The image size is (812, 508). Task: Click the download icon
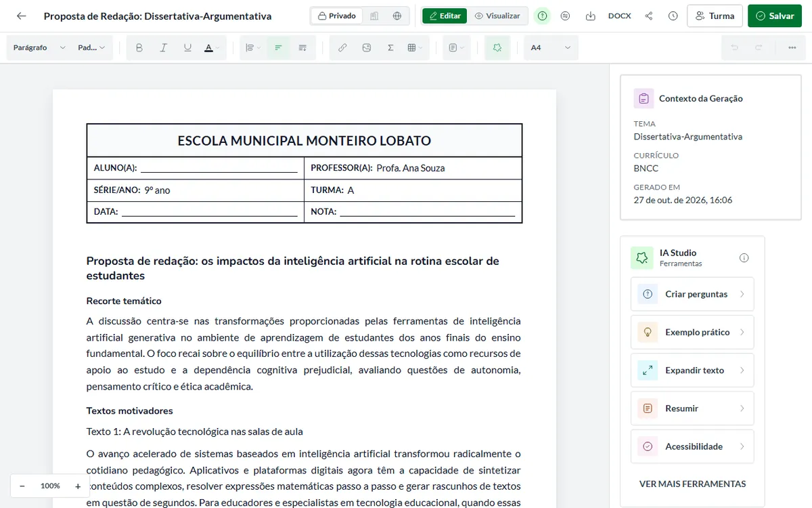coord(590,16)
